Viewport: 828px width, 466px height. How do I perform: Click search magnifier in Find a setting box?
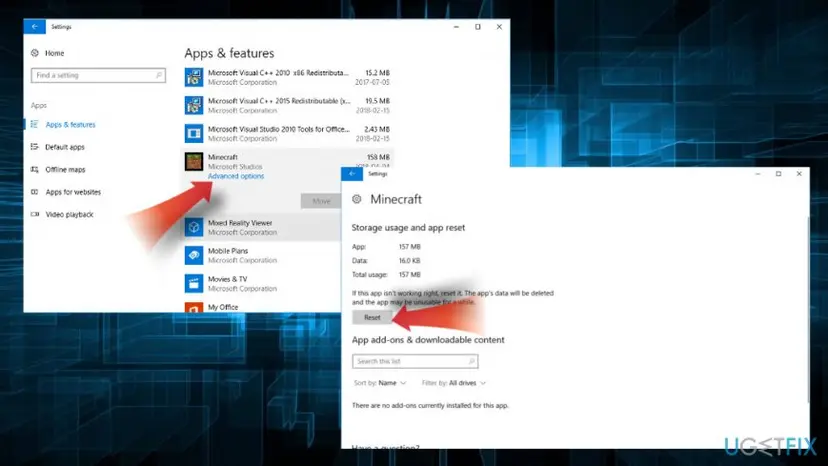tap(158, 75)
